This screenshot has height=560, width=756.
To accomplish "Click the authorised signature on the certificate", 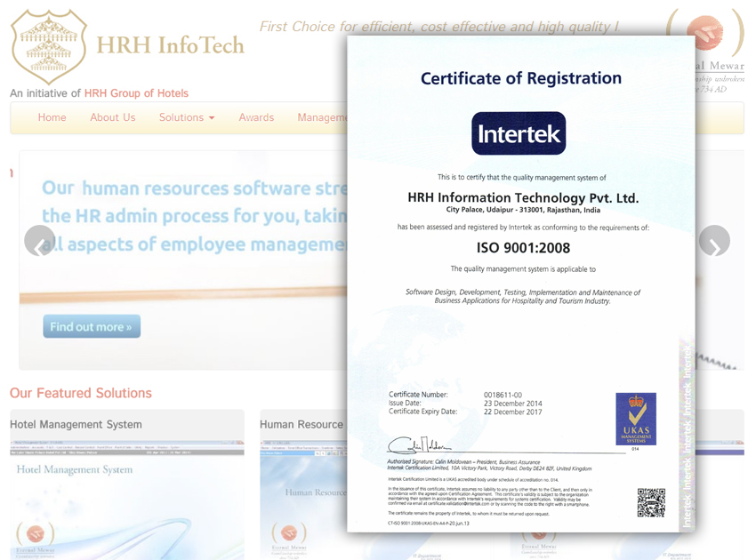I will 420,446.
